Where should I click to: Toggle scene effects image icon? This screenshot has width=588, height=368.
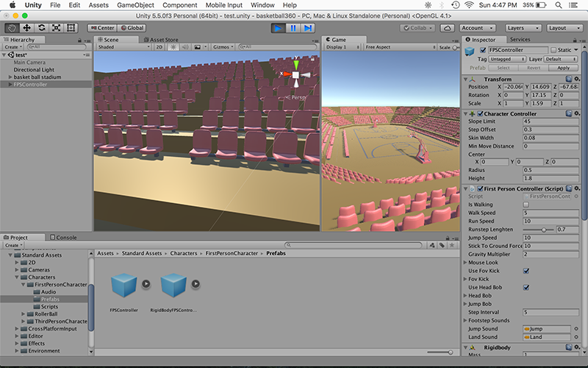[197, 47]
